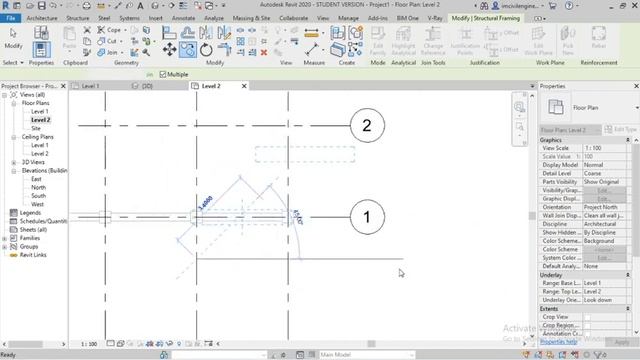The image size is (640, 360).
Task: Select the Mirror Draw Axis tool
Action: (224, 33)
